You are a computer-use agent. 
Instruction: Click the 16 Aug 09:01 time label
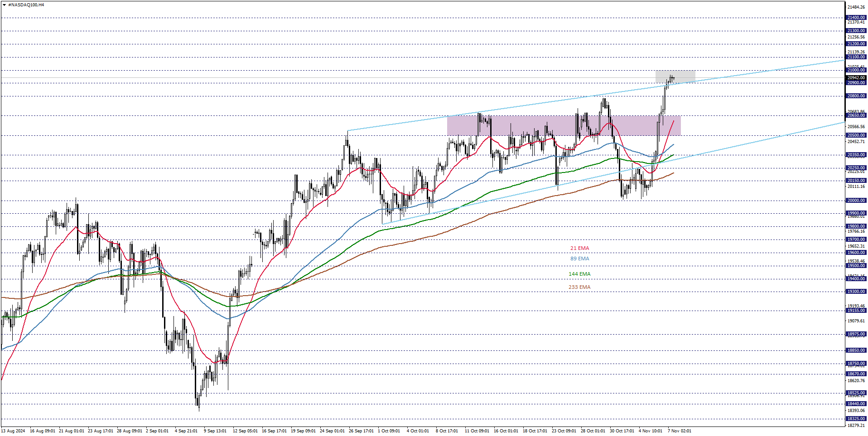[43, 431]
